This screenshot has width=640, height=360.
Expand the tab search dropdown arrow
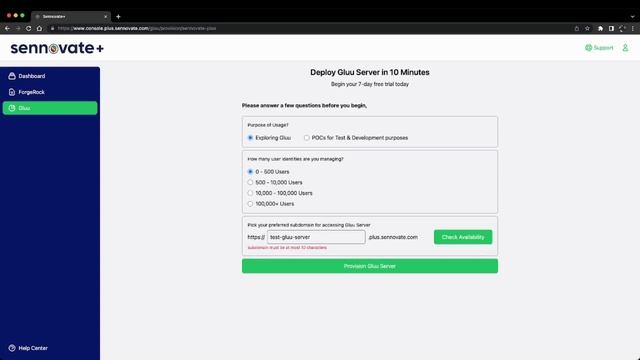click(x=632, y=17)
